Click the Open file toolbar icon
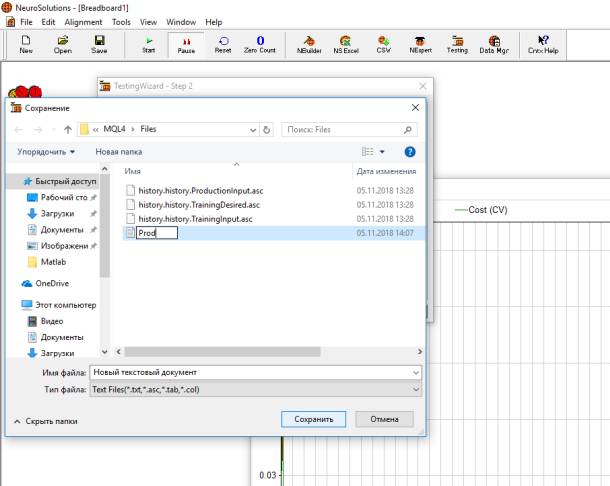 click(x=62, y=44)
